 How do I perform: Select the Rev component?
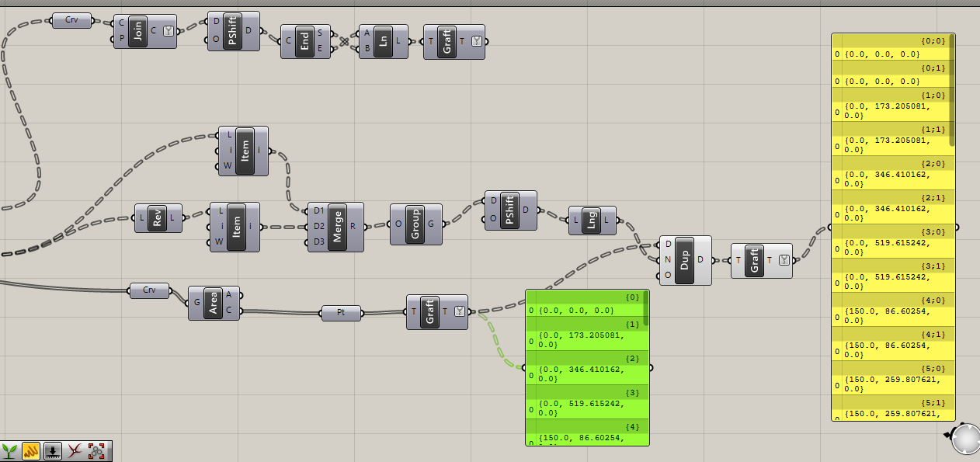[158, 220]
